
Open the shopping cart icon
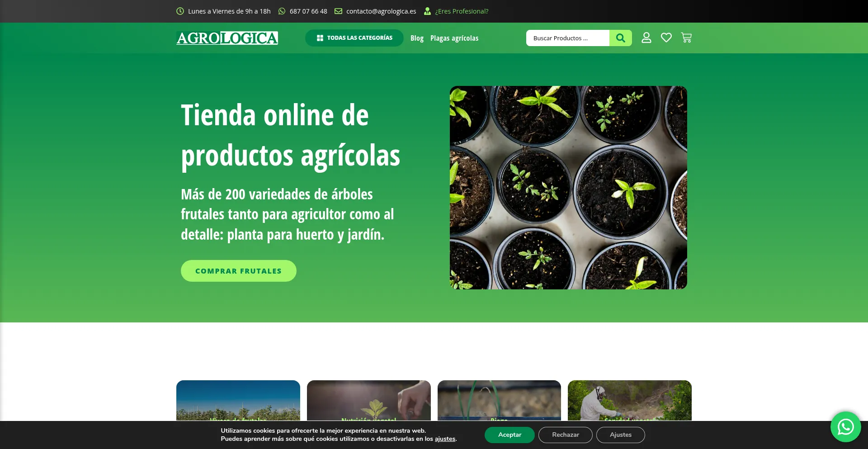click(686, 38)
